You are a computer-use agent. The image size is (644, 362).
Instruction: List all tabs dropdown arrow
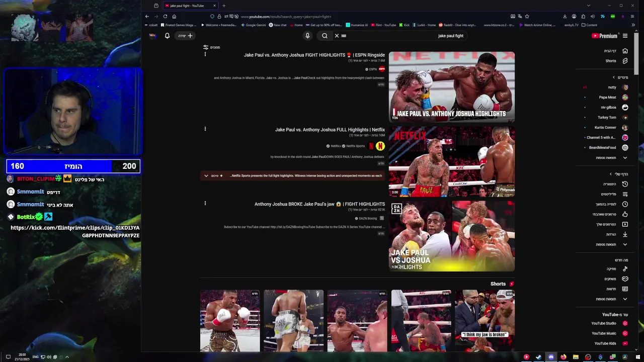588,6
